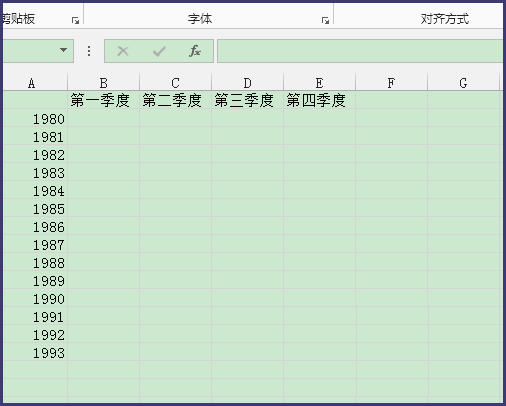Select the cell 第二季度
Screen dimensions: 506x406
pos(175,100)
